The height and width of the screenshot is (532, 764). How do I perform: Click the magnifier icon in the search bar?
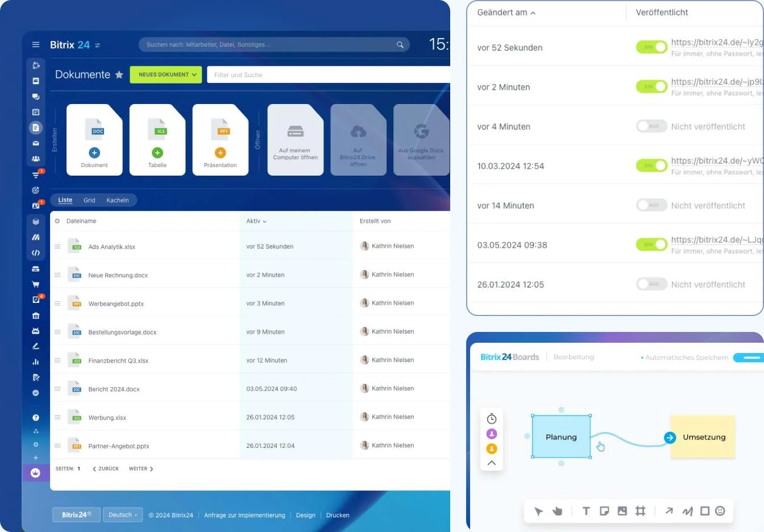click(x=400, y=44)
